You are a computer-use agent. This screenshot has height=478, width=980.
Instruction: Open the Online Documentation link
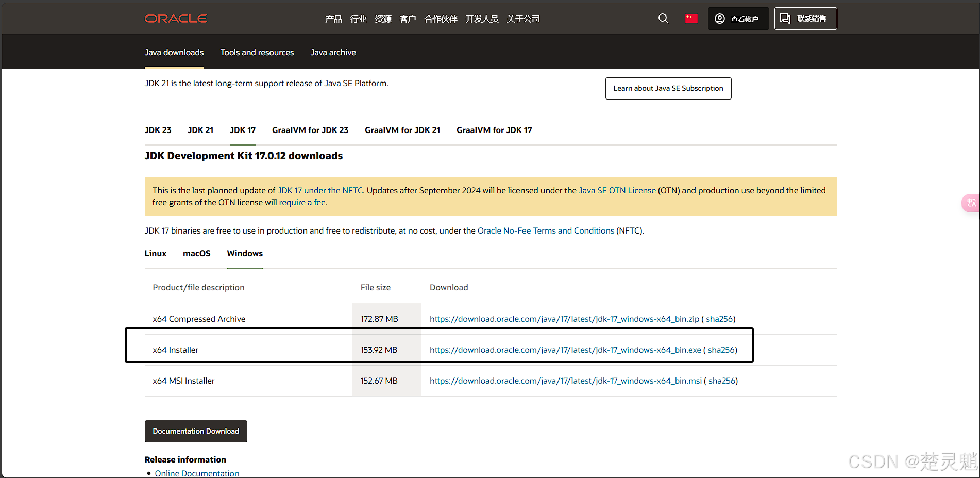coord(197,473)
